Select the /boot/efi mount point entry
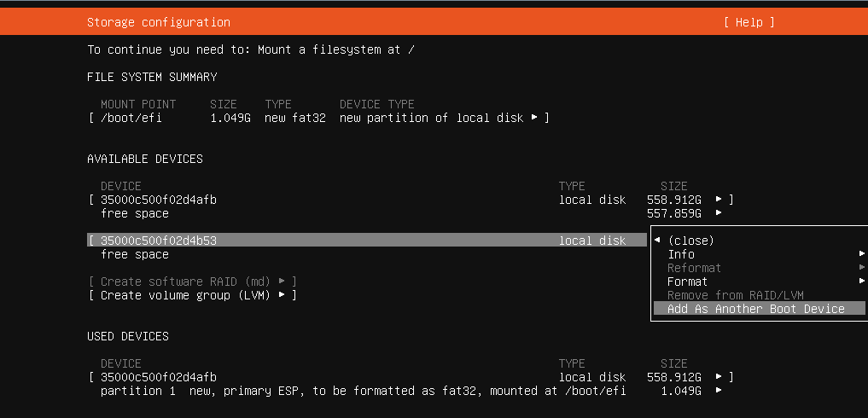 131,118
